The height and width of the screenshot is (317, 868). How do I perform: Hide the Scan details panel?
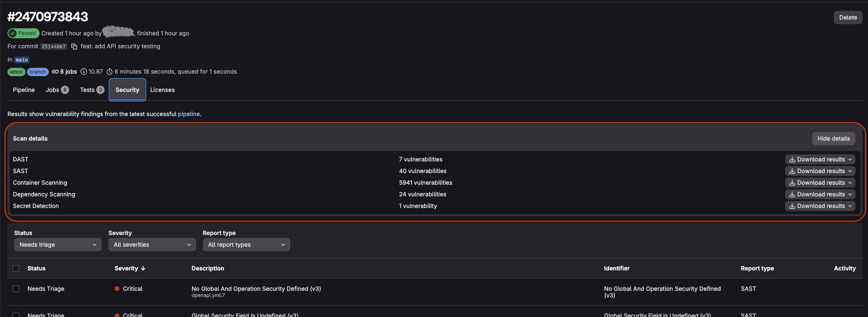[833, 139]
